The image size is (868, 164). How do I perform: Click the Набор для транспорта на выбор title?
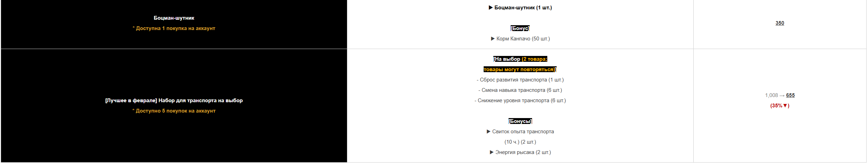click(201, 100)
